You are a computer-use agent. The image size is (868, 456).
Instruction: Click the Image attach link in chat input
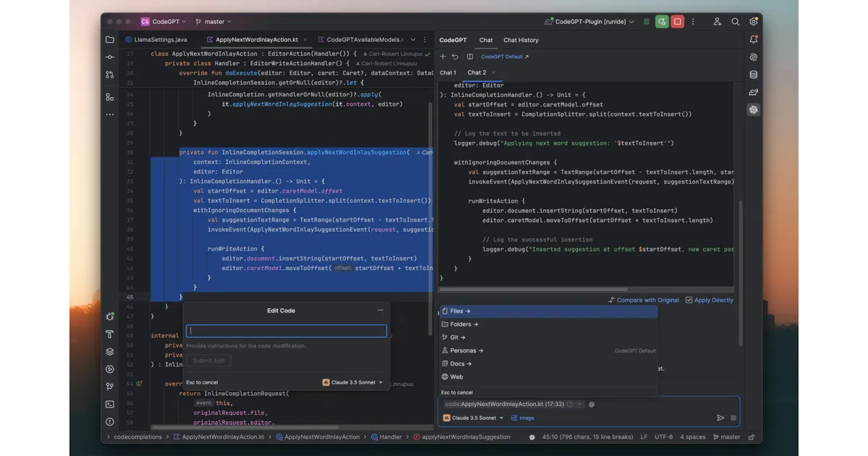(522, 418)
